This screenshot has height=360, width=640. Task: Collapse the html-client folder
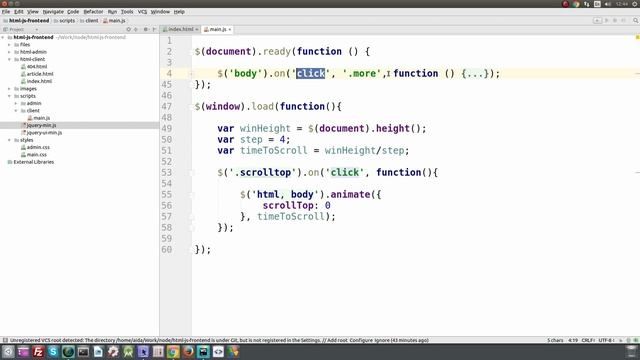click(x=9, y=59)
